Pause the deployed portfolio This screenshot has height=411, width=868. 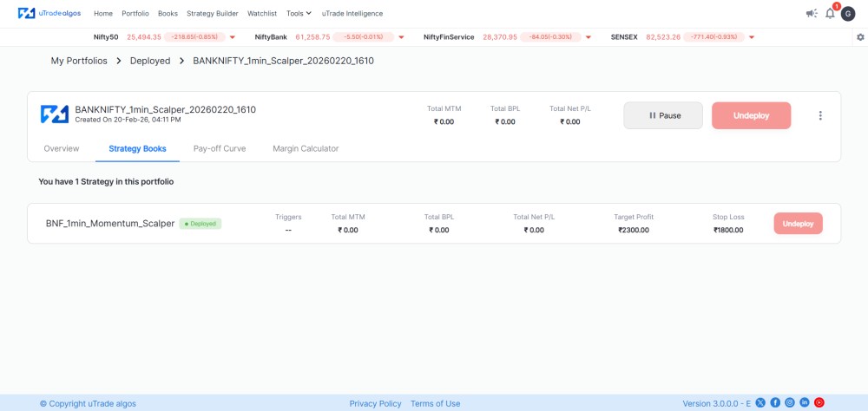pos(663,115)
